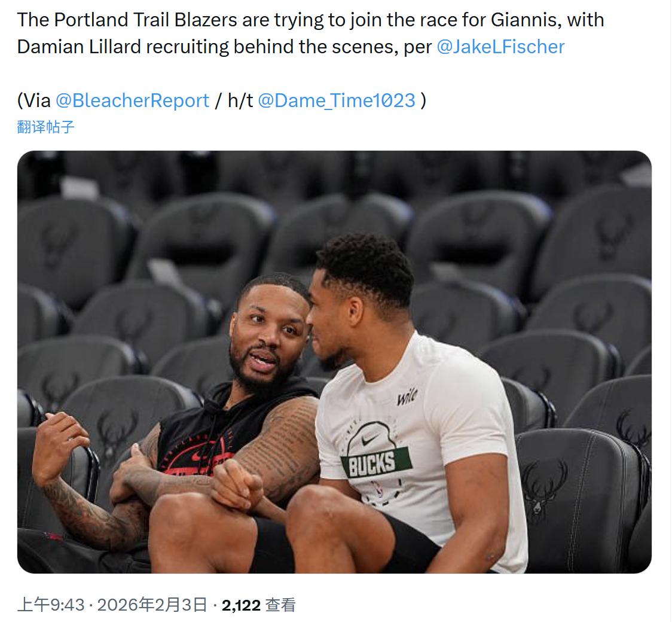672x622 pixels.
Task: Open the @BleacherReport mention link
Action: pyautogui.click(x=133, y=100)
